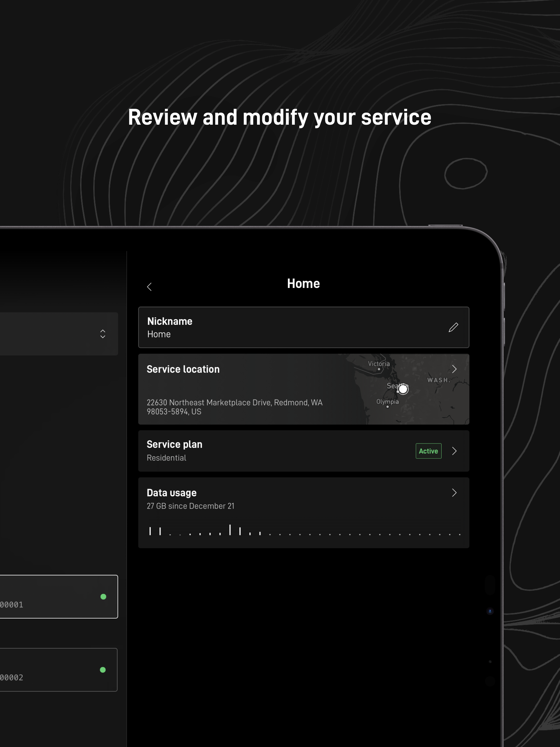This screenshot has height=747, width=560.
Task: Click the up-down selector arrows in sidebar
Action: [103, 334]
